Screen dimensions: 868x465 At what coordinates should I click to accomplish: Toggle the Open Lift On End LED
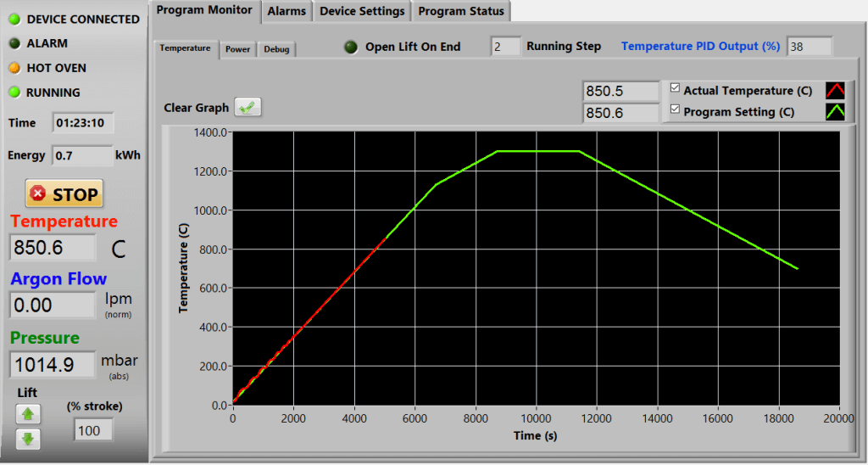click(351, 47)
